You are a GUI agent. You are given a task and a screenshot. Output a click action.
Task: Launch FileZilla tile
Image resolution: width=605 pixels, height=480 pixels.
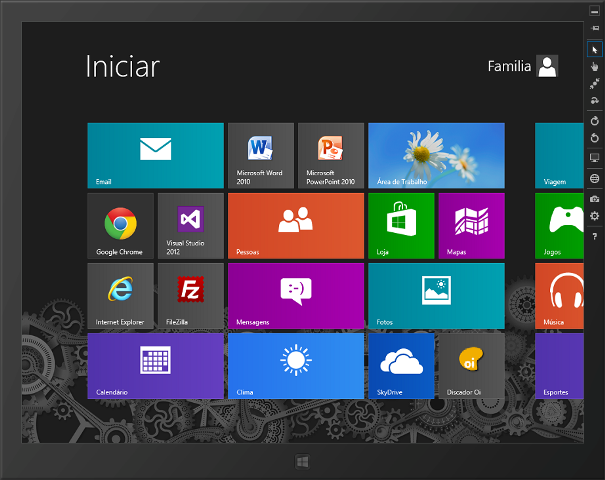pos(191,296)
